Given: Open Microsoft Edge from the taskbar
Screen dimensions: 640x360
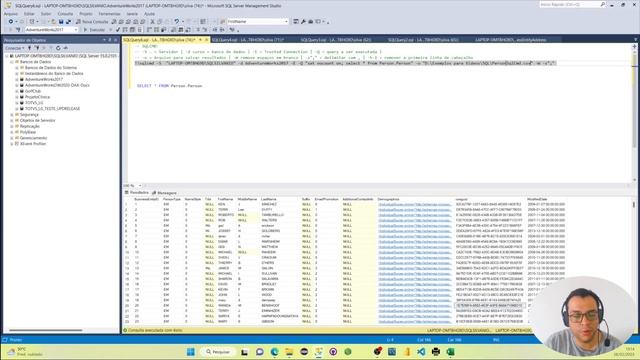Looking at the screenshot, I should [x=274, y=351].
